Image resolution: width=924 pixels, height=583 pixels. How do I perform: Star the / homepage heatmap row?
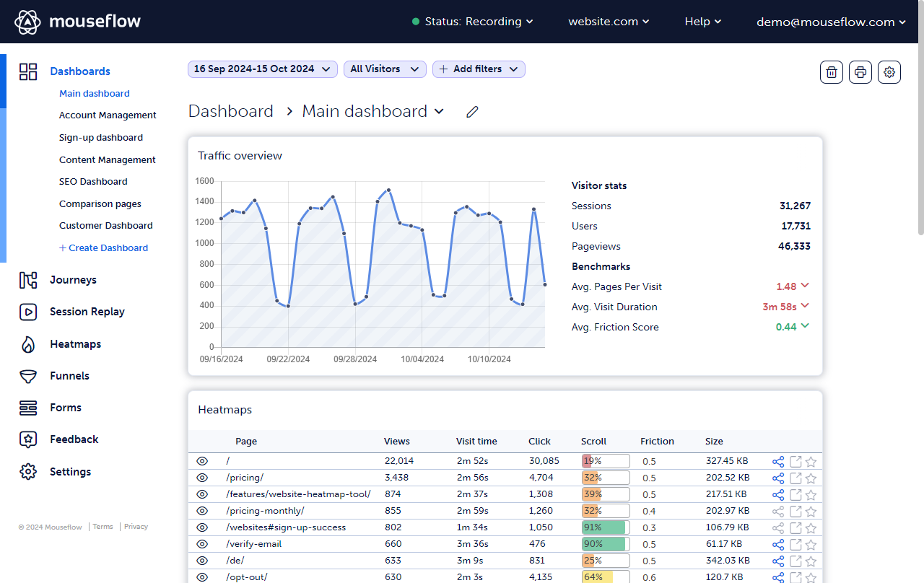(811, 462)
